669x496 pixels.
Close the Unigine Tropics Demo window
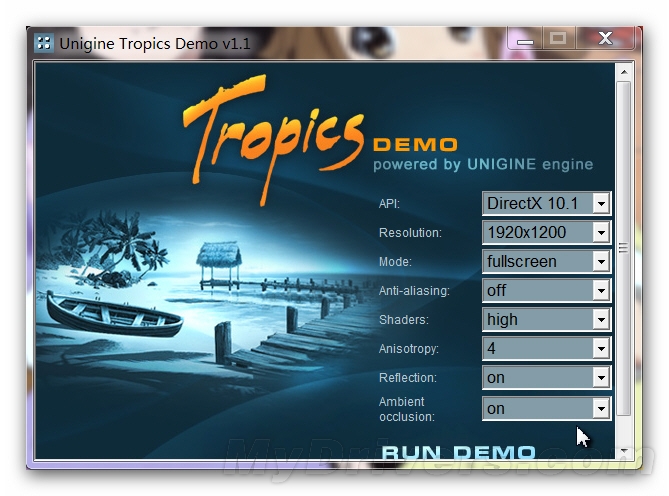click(605, 39)
